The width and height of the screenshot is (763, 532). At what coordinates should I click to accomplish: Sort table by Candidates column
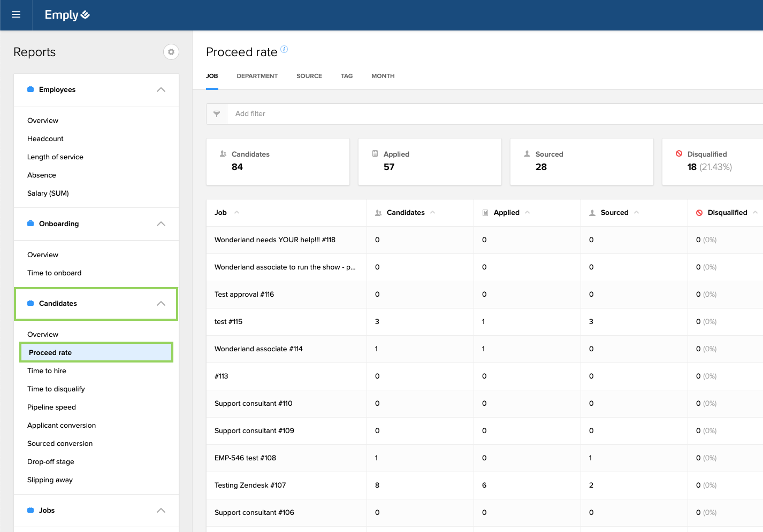coord(406,213)
